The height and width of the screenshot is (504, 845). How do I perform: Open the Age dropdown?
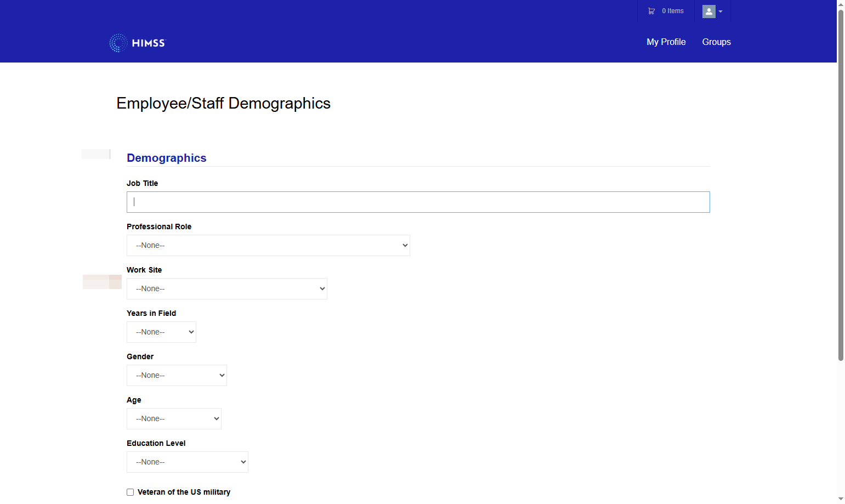[174, 418]
